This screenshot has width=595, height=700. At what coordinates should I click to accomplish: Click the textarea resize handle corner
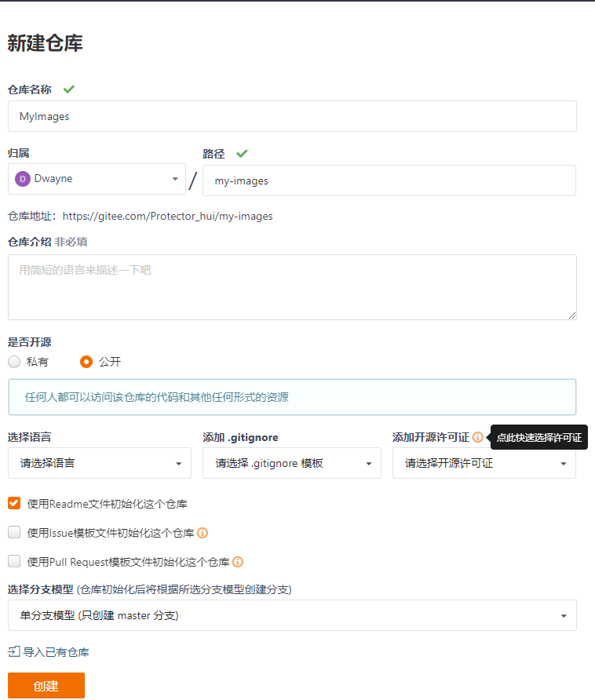tap(572, 315)
